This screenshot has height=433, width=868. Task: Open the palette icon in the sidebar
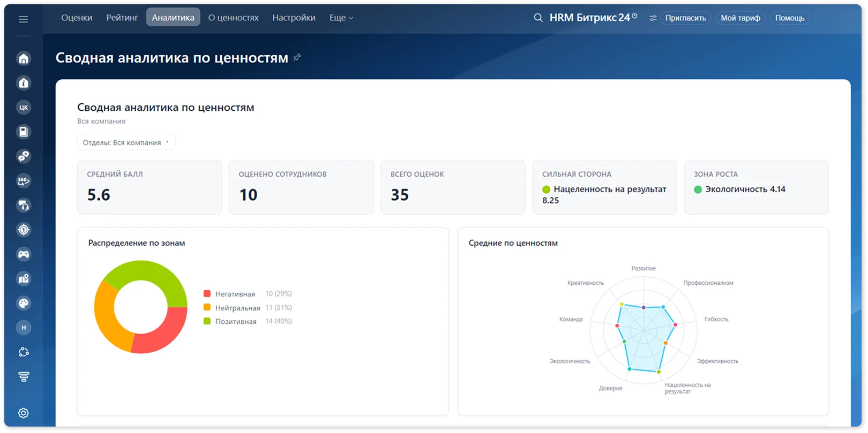point(24,303)
